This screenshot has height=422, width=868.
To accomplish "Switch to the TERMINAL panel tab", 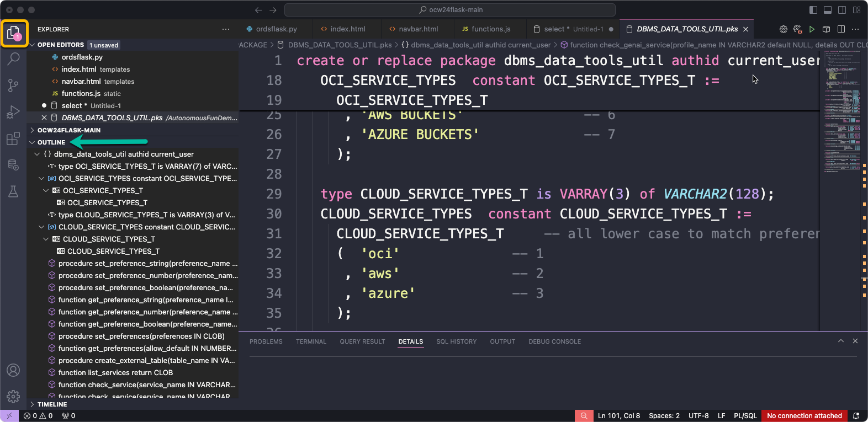I will click(311, 342).
